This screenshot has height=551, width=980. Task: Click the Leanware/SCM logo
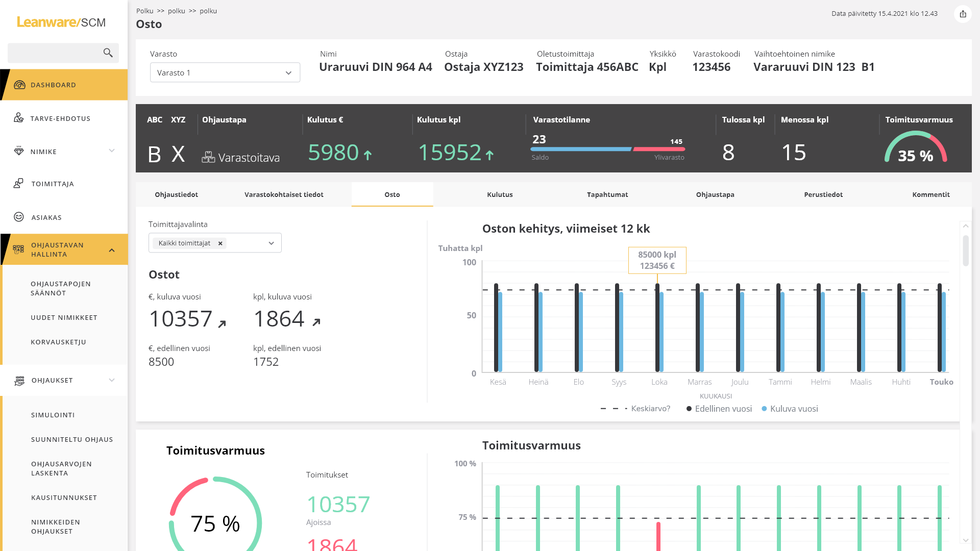tap(61, 22)
